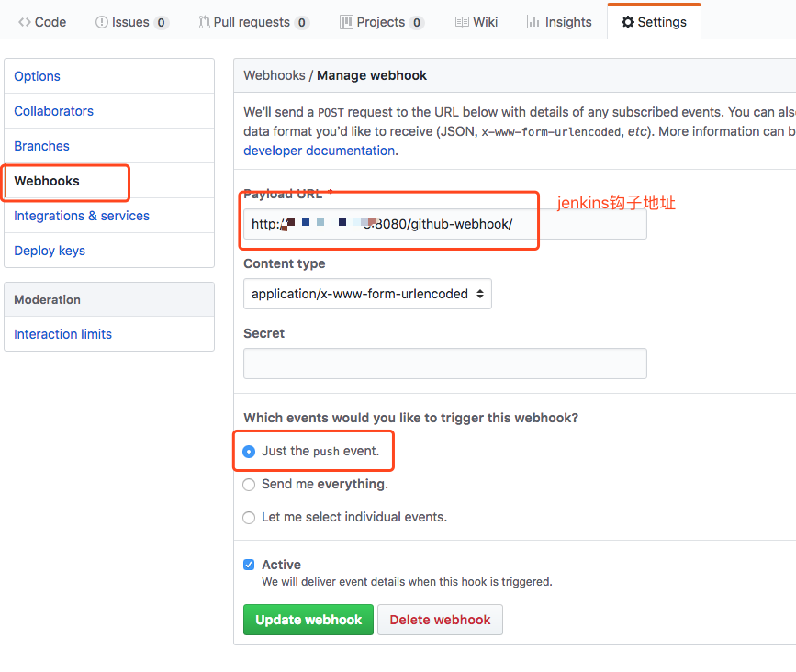Click the Issues tab icon
The image size is (796, 672).
101,22
